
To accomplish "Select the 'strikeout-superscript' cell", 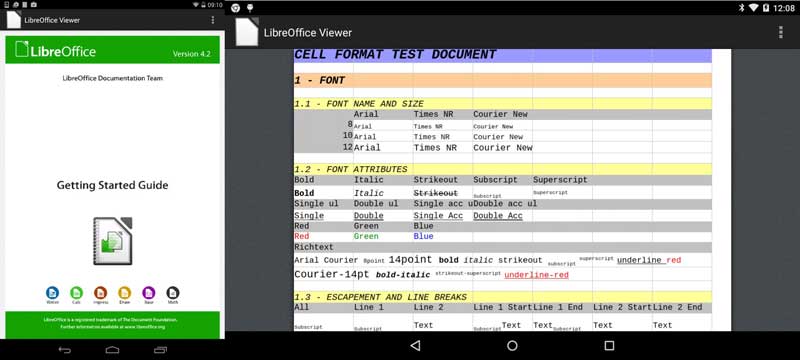I will 468,273.
